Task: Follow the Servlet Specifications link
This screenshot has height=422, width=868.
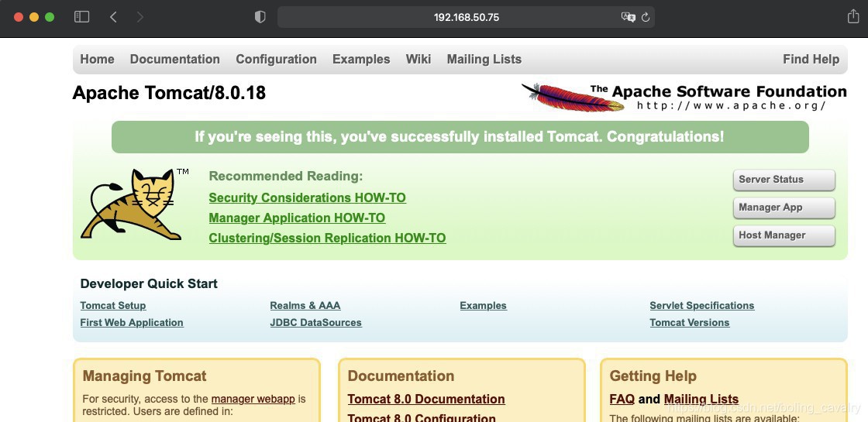Action: (x=702, y=306)
